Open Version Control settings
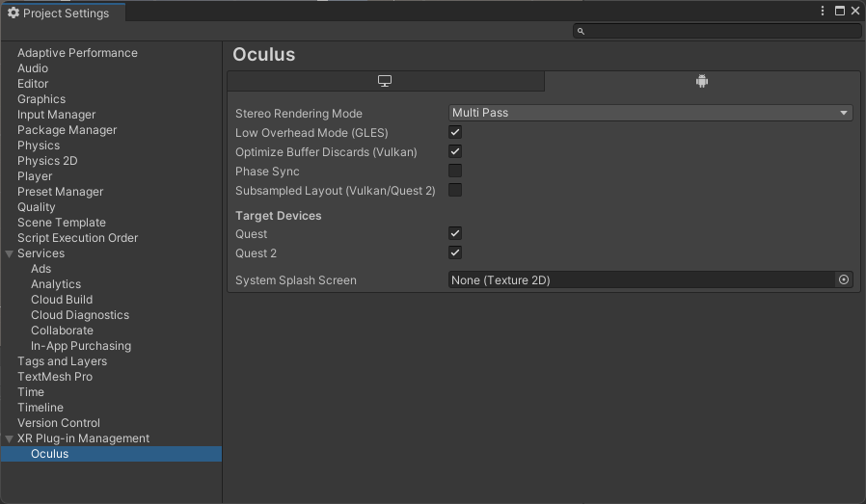Image resolution: width=866 pixels, height=504 pixels. [59, 423]
